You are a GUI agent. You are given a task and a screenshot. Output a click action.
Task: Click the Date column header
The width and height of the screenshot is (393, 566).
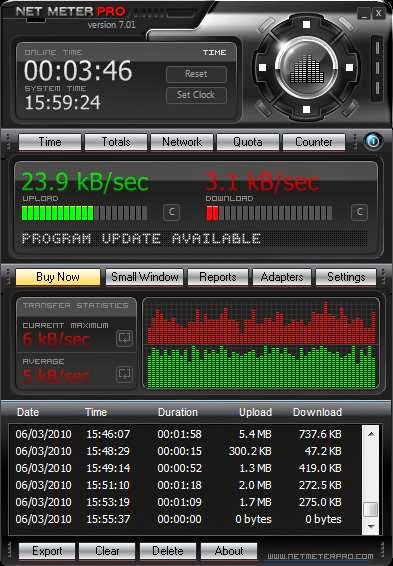pos(28,412)
